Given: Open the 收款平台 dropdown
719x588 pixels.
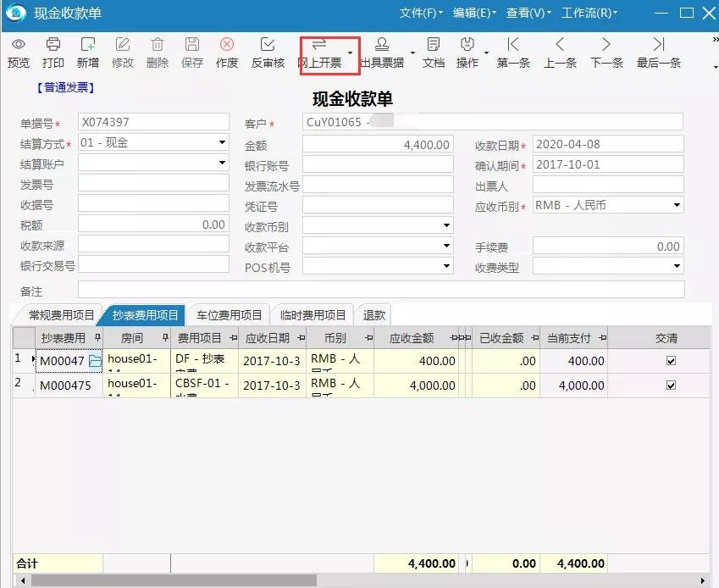Looking at the screenshot, I should 446,246.
